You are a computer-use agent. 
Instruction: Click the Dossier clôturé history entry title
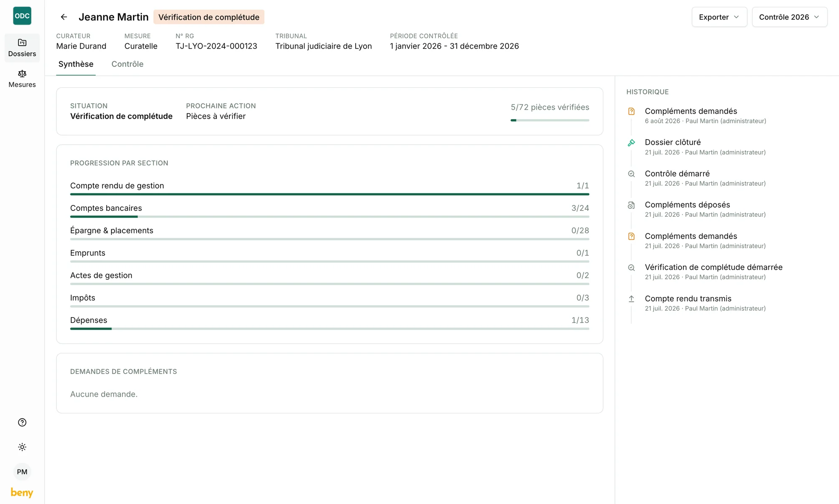pos(672,143)
